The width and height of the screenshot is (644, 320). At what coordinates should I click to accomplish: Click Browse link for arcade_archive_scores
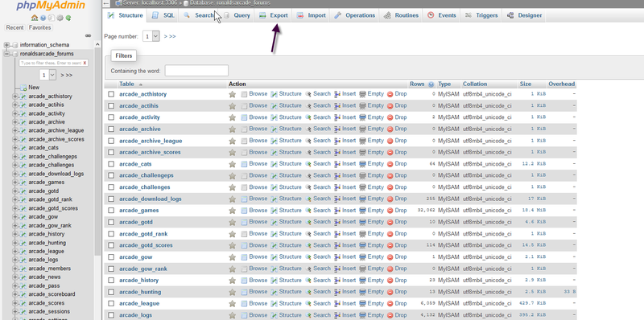click(258, 152)
